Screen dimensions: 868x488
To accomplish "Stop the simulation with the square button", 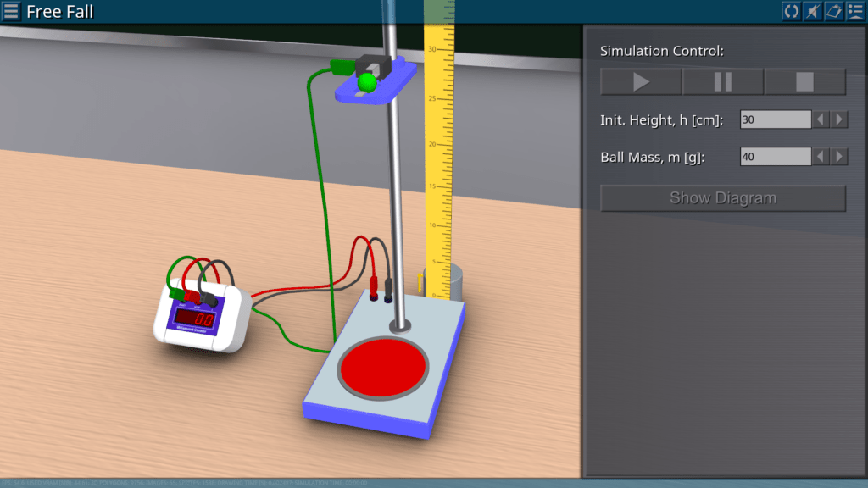I will click(804, 82).
